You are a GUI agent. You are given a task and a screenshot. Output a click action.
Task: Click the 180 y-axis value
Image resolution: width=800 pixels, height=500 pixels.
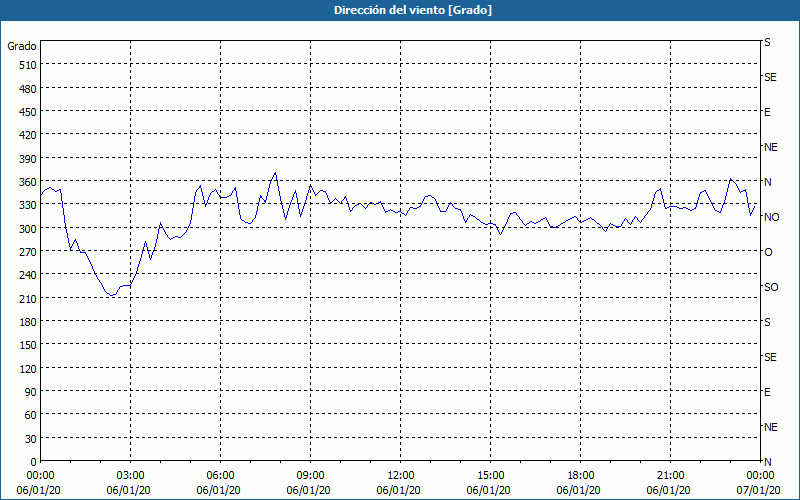(x=28, y=322)
